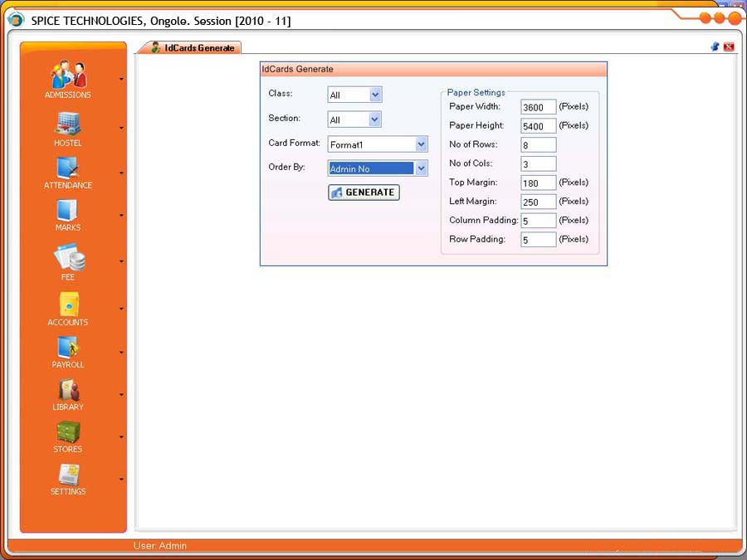747x560 pixels.
Task: Open the Hostel module icon
Action: [68, 124]
